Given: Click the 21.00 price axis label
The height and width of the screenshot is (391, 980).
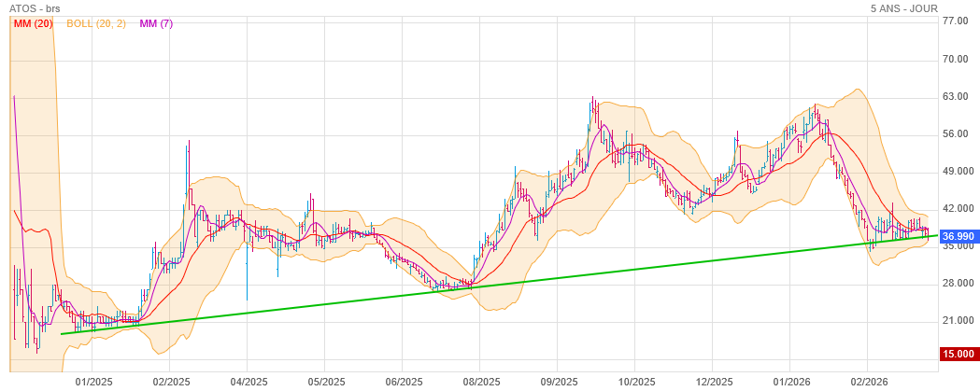Looking at the screenshot, I should [954, 321].
